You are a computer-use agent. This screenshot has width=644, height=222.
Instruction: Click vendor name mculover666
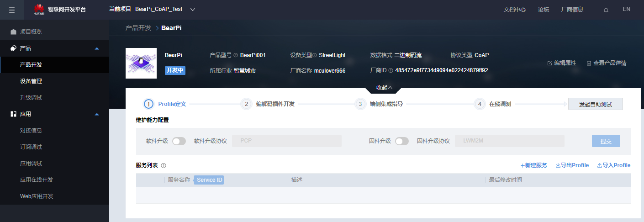pos(330,71)
